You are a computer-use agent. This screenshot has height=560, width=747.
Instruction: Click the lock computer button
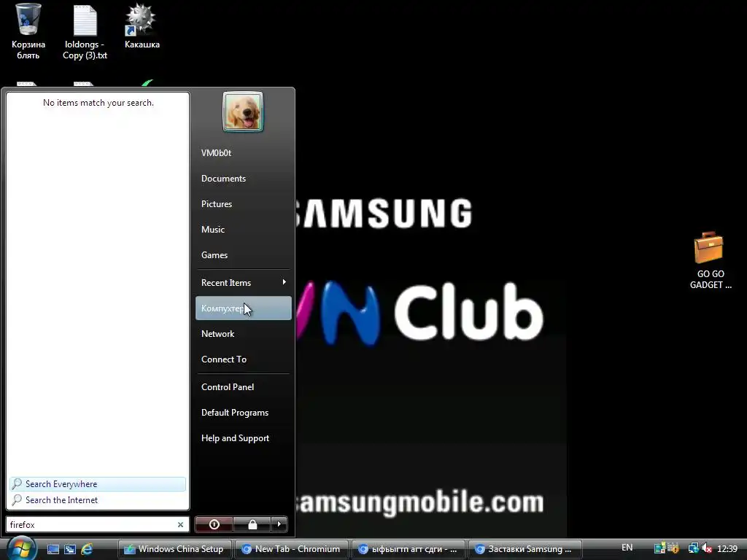point(252,524)
